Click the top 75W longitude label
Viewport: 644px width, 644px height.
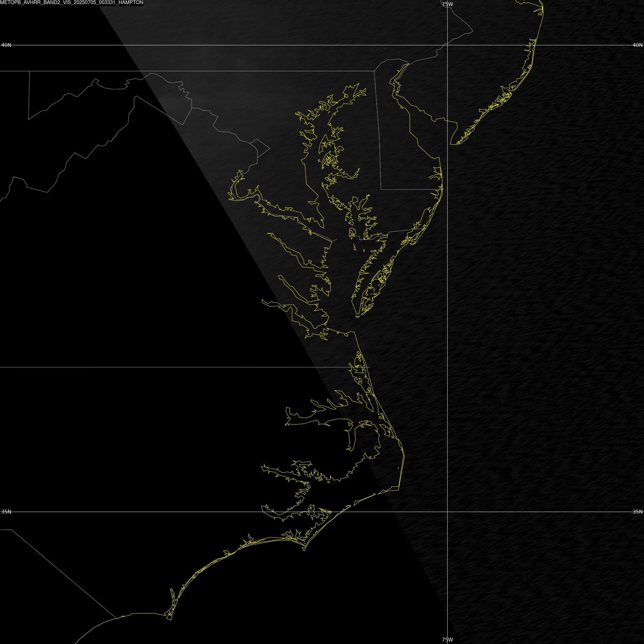coord(447,4)
